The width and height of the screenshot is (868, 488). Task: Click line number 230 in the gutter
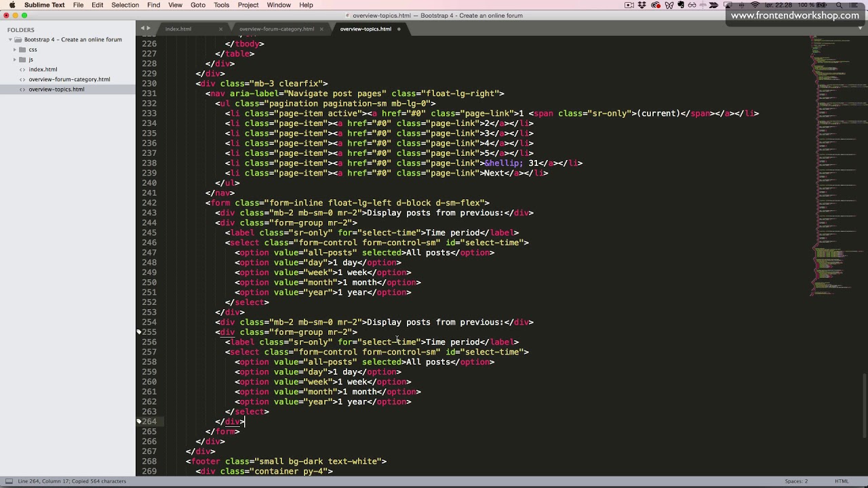[149, 83]
